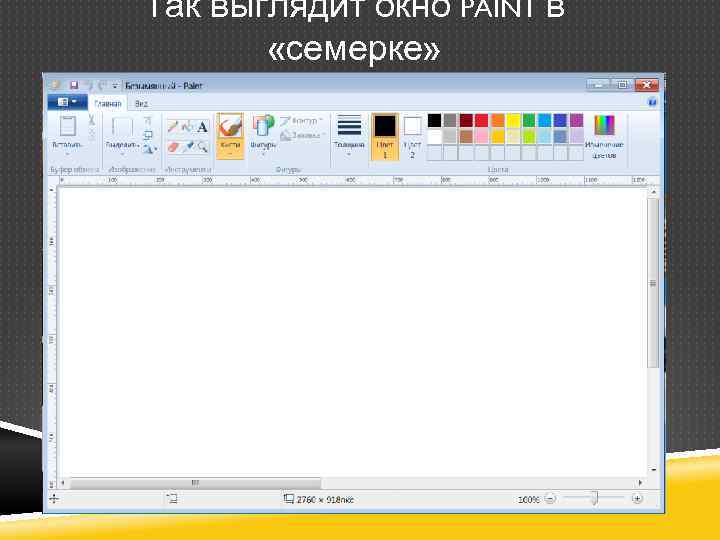The width and height of the screenshot is (720, 540).
Task: Click the vertical scrollbar thumb
Action: (652, 283)
